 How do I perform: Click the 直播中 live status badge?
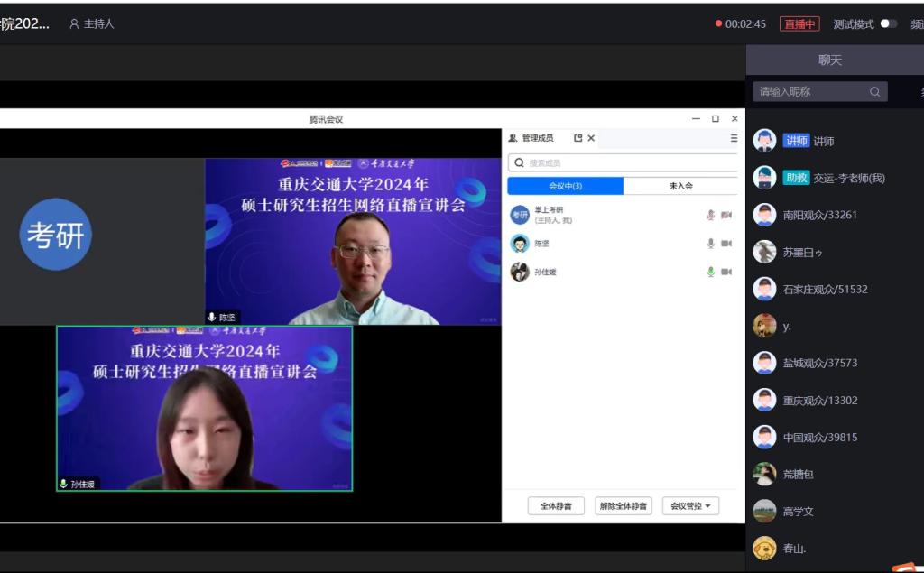(x=799, y=23)
